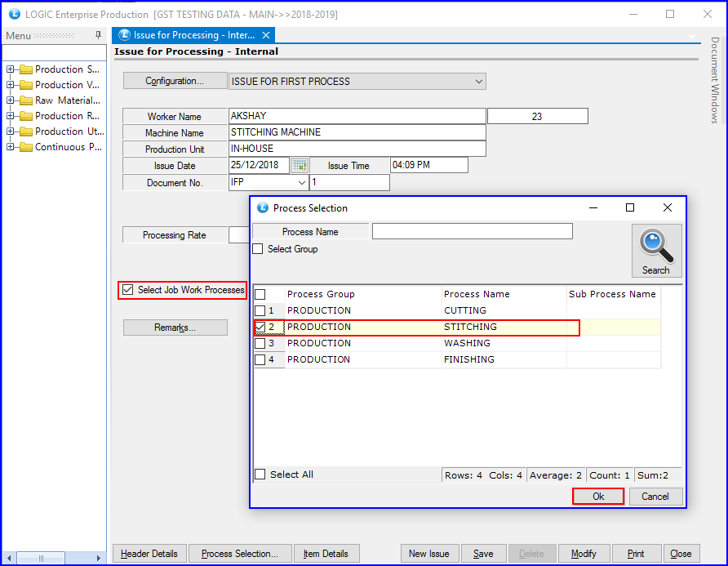Image resolution: width=728 pixels, height=566 pixels.
Task: Open the tab list dropdown arrow
Action: click(692, 36)
